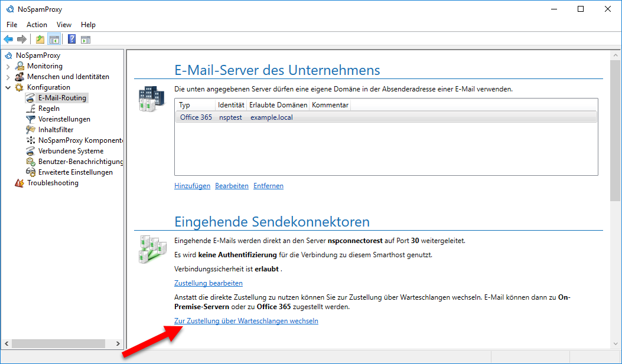
Task: Click the NoSpamProxy title bar app icon
Action: [x=9, y=9]
